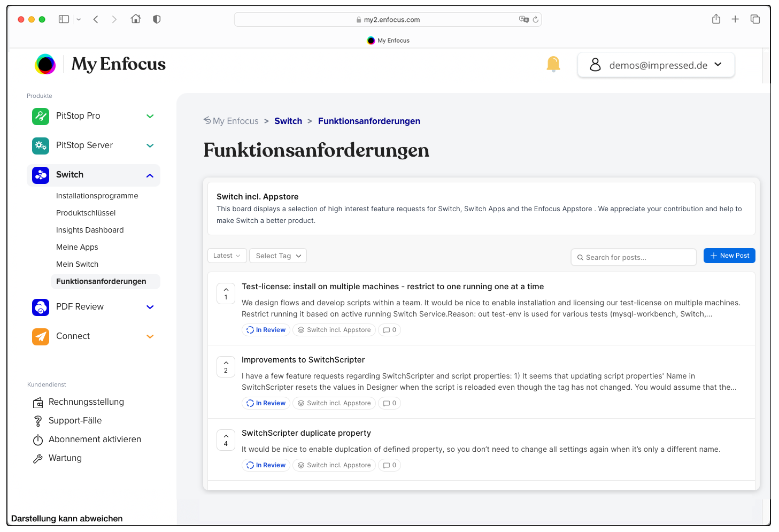Image resolution: width=779 pixels, height=532 pixels.
Task: Click the PDF Review product icon
Action: coord(41,307)
